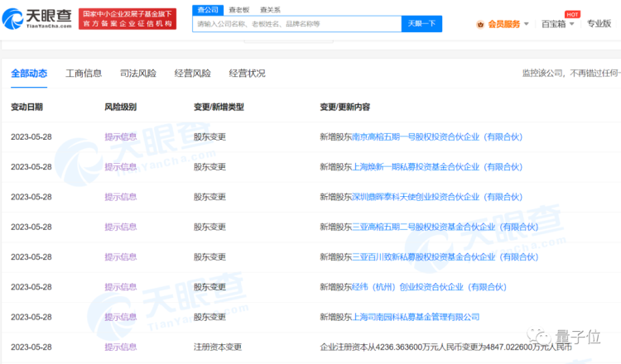Open the 司法风险 tab
This screenshot has height=364, width=621.
click(138, 74)
